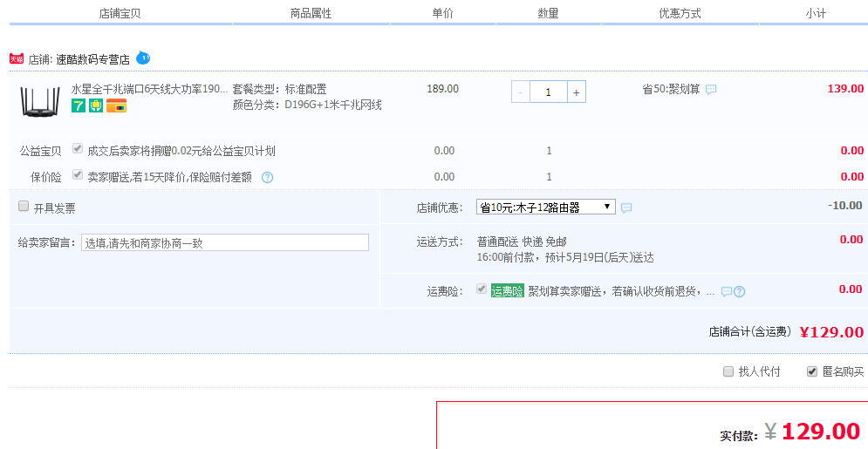Click the green 运费险 tag
Screen dimensions: 868x449
(507, 291)
